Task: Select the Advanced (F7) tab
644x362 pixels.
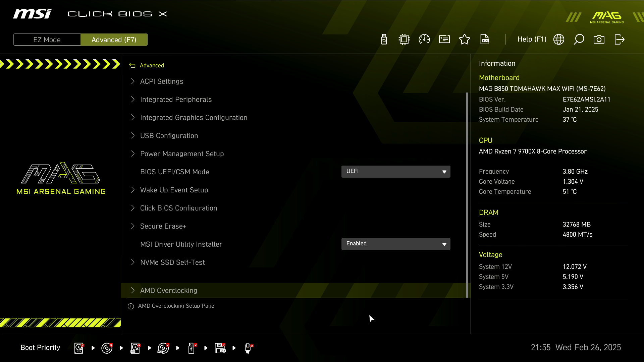Action: tap(114, 40)
